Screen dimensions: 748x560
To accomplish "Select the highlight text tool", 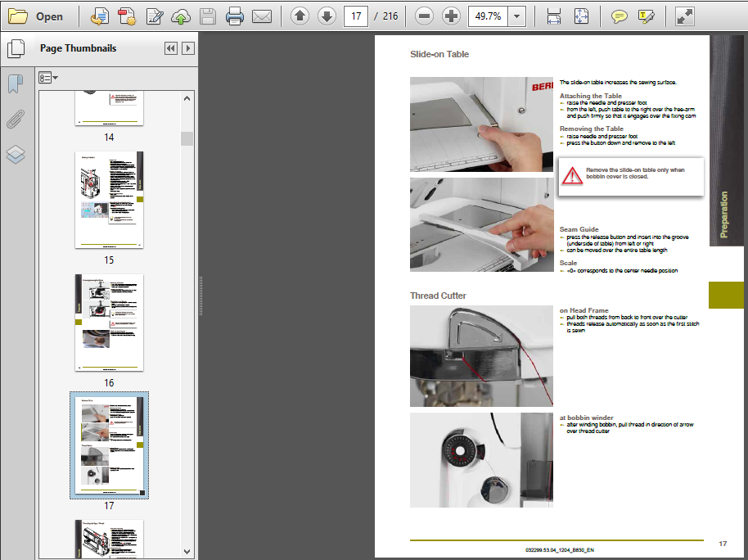I will coord(646,17).
